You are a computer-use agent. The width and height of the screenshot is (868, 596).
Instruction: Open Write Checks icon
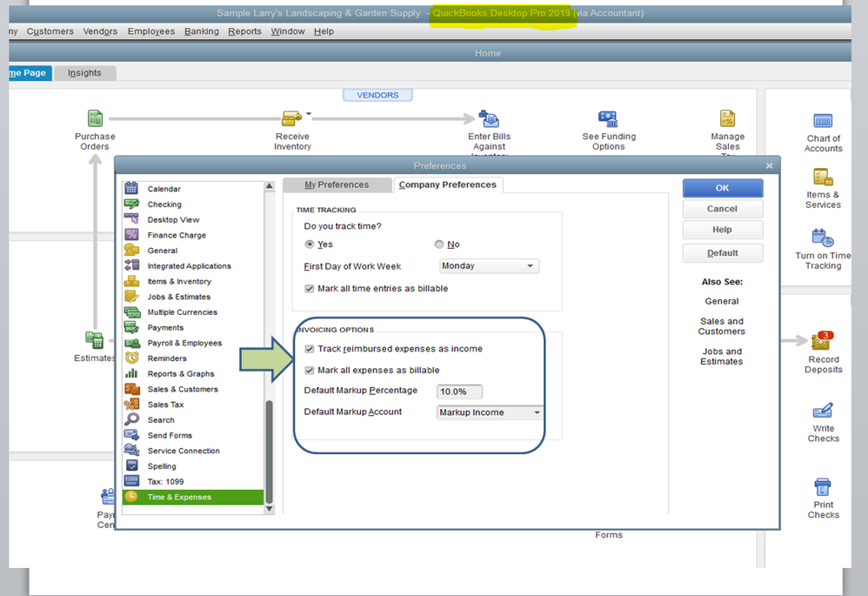click(x=823, y=411)
